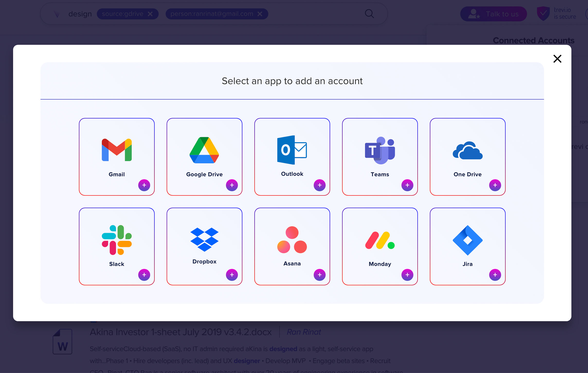
Task: Close the add account dialog
Action: (557, 59)
